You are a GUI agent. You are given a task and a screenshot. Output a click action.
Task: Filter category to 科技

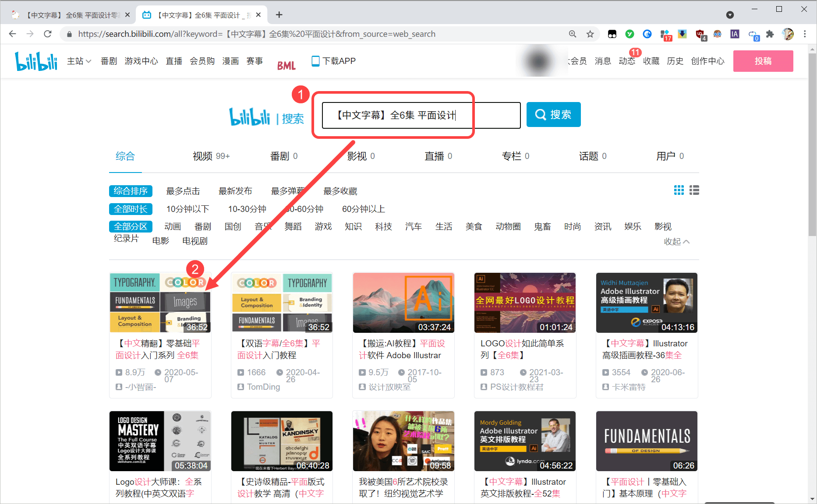pyautogui.click(x=383, y=227)
